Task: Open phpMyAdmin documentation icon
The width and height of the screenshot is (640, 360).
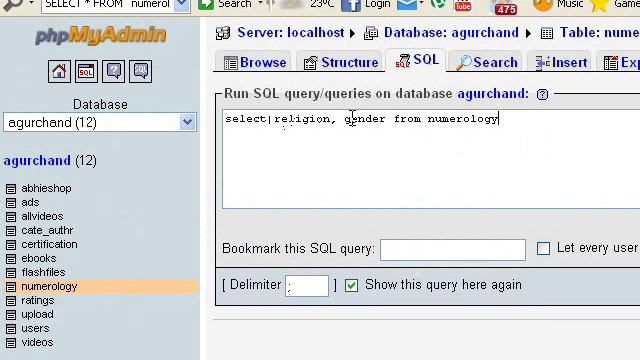Action: pos(113,71)
